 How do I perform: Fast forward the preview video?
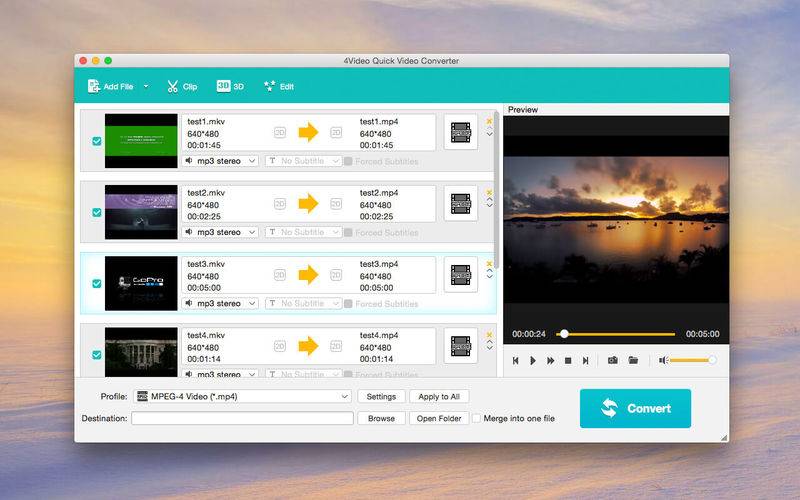click(x=551, y=361)
